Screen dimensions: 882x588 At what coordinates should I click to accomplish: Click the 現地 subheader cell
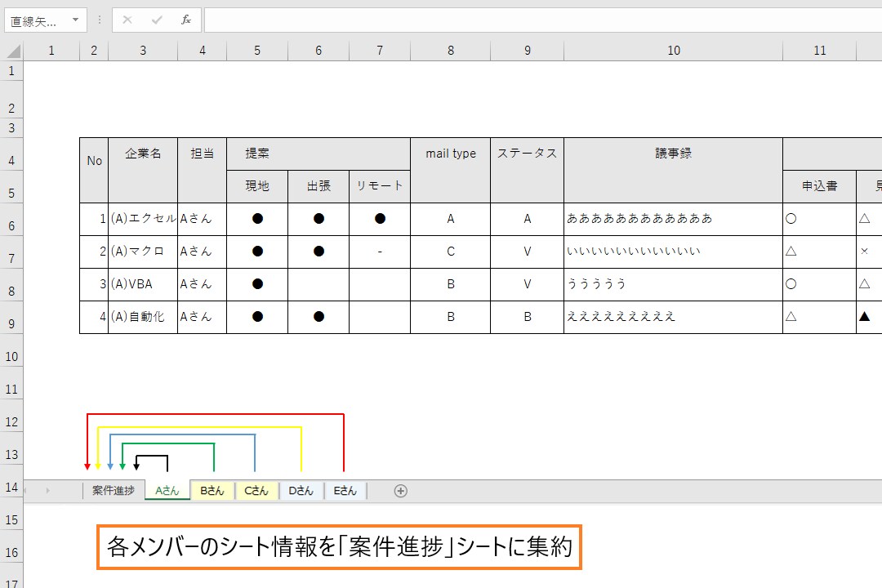tap(257, 186)
